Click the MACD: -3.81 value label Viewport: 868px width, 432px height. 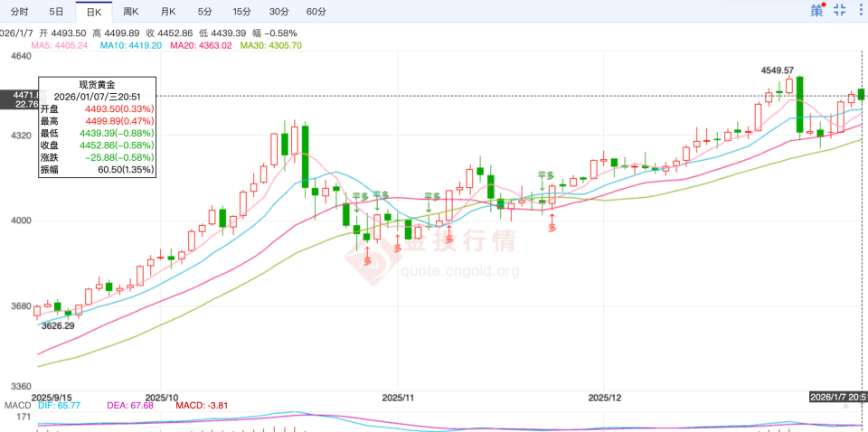point(202,406)
